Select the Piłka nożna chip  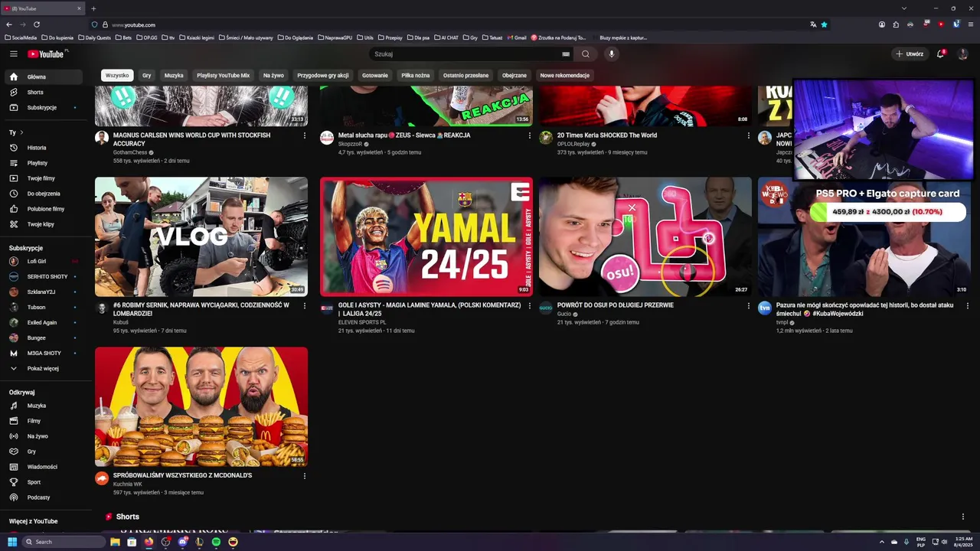coord(416,76)
